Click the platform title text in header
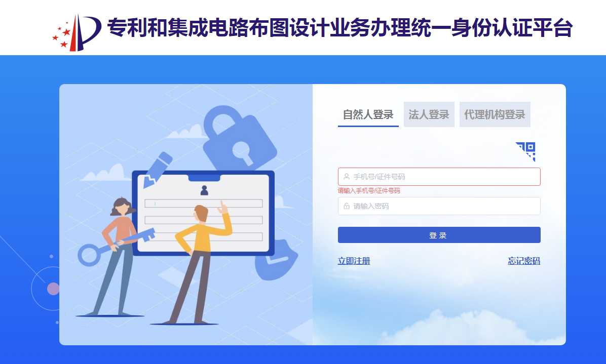The image size is (606, 364). pyautogui.click(x=339, y=28)
